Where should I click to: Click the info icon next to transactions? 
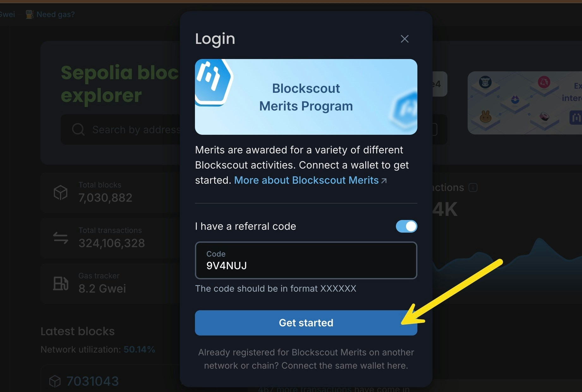(473, 187)
